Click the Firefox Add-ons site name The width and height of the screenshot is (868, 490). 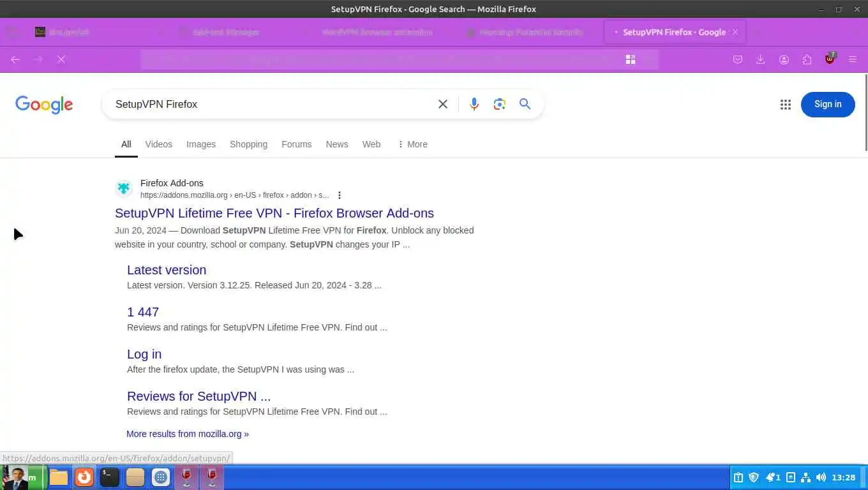point(172,183)
